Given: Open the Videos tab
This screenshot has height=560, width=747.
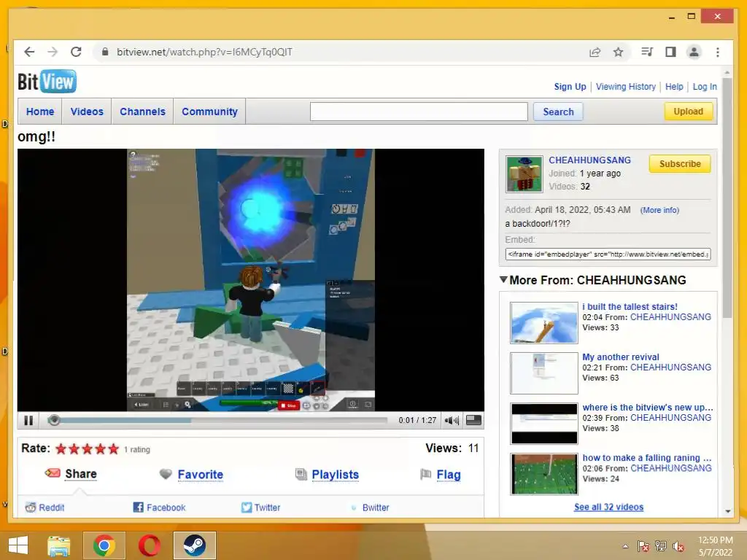Looking at the screenshot, I should [87, 112].
